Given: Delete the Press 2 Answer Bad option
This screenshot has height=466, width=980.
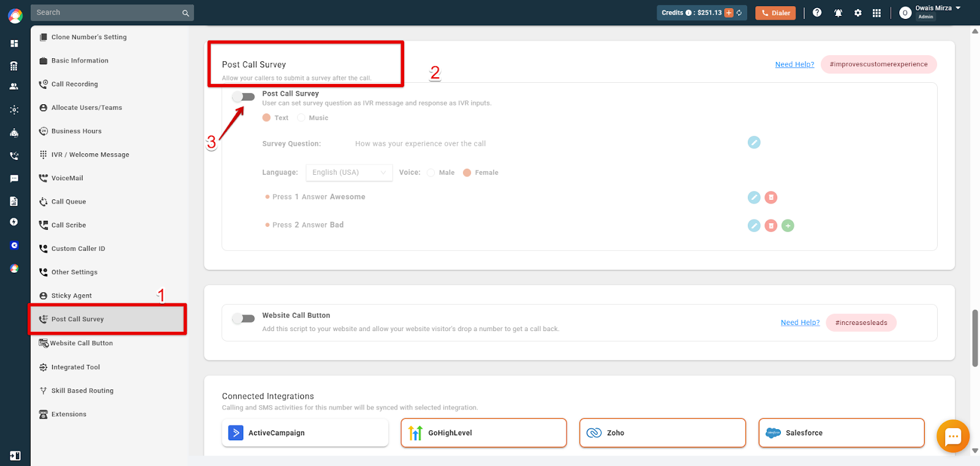Looking at the screenshot, I should (771, 226).
